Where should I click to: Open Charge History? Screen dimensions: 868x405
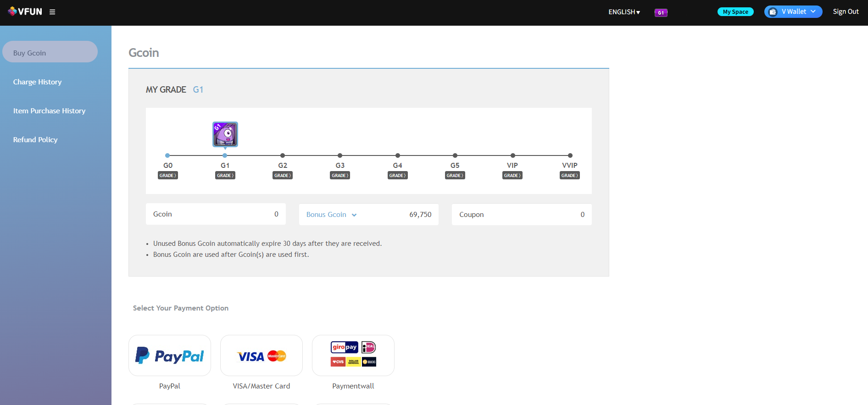[37, 82]
